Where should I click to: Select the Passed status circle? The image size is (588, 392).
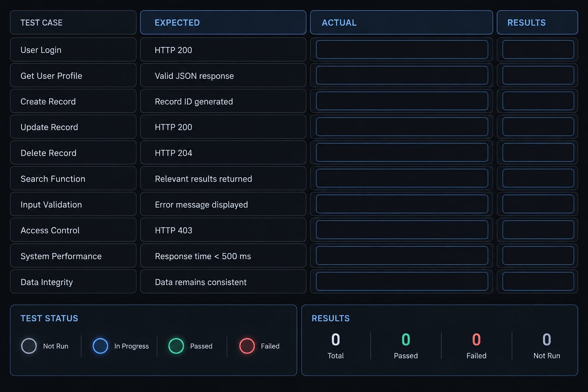tap(176, 346)
